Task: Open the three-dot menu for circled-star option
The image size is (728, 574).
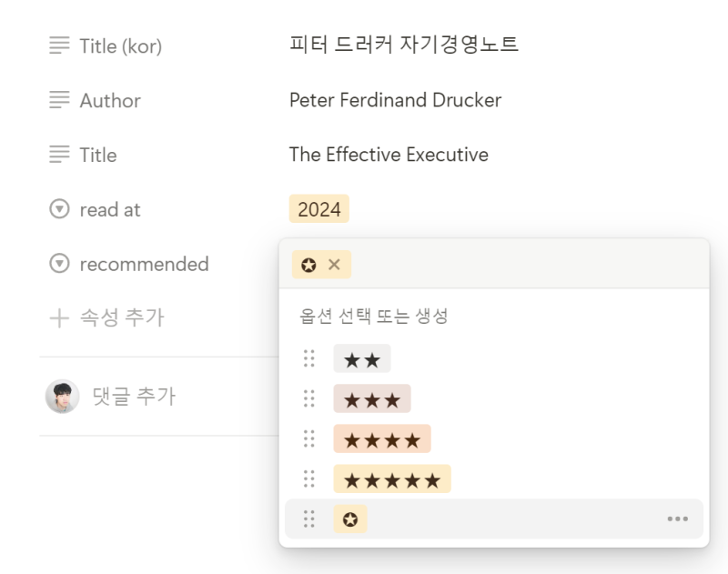Action: tap(677, 519)
